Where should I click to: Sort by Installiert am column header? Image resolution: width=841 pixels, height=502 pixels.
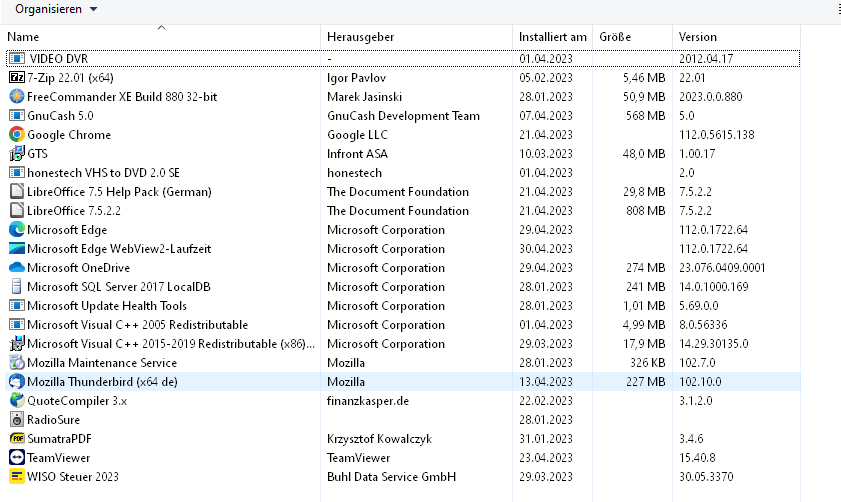(x=552, y=37)
